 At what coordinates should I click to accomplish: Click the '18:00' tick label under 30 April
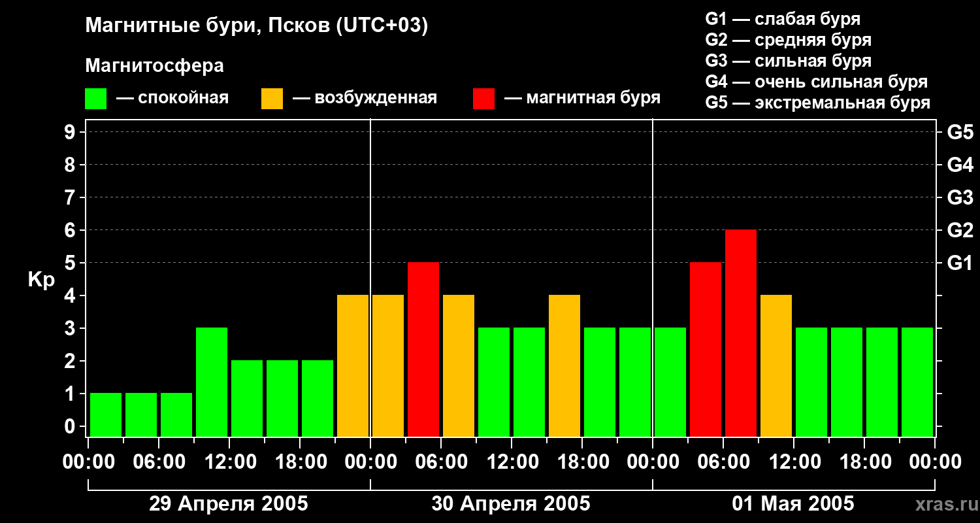pos(583,462)
